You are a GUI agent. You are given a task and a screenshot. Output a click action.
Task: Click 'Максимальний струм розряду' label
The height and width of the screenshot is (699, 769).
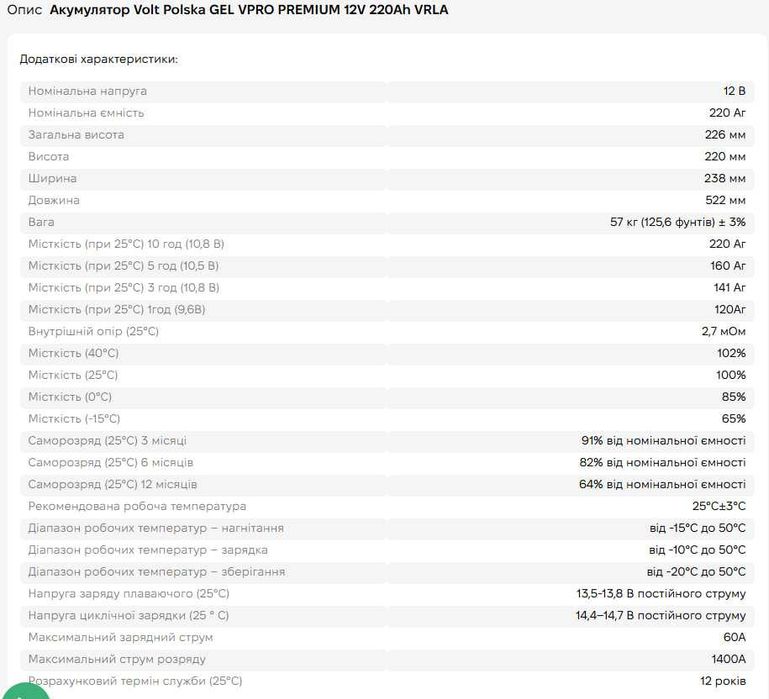[x=117, y=659]
